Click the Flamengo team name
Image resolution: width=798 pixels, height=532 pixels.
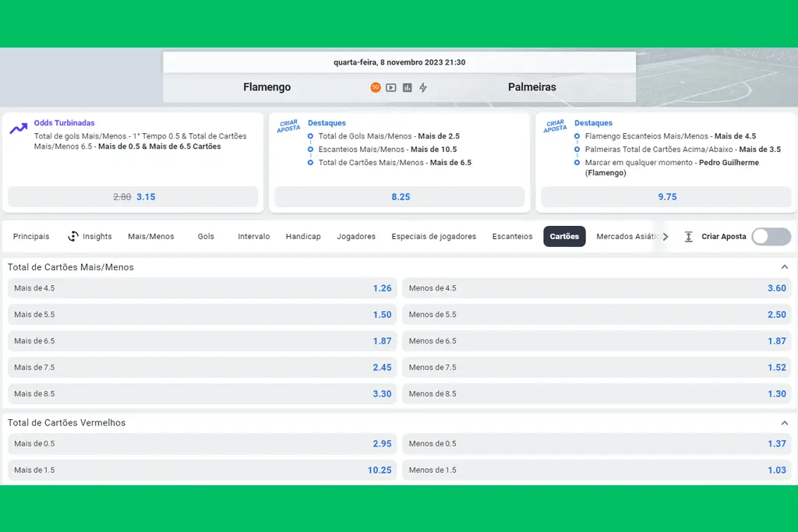point(267,87)
